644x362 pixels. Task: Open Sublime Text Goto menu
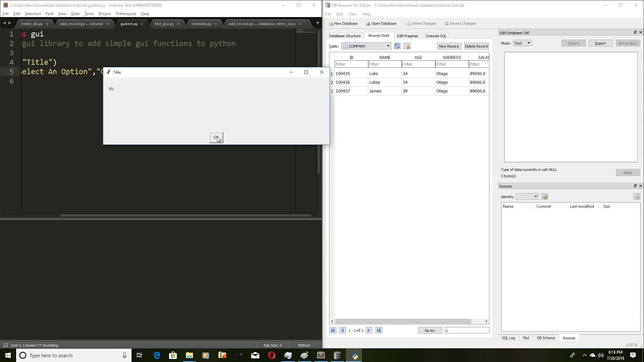click(75, 14)
